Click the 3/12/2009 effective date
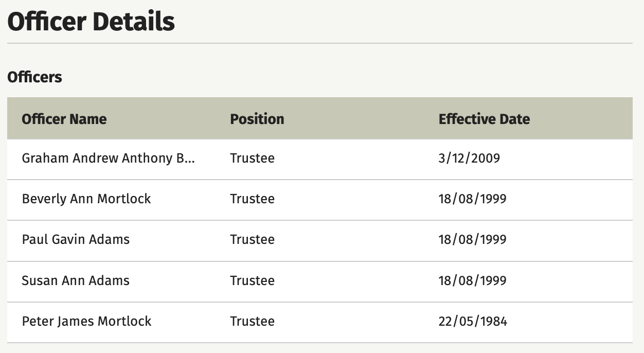 click(469, 158)
